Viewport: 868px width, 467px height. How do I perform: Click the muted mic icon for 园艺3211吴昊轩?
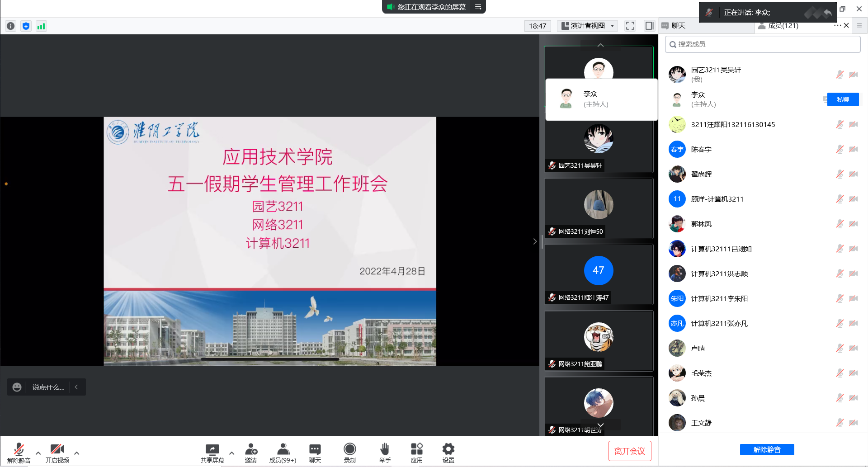tap(840, 75)
